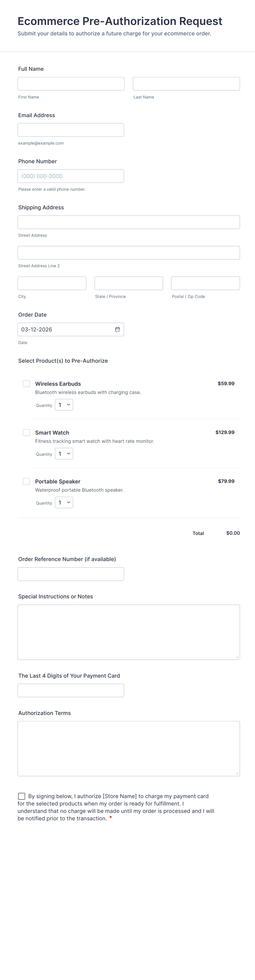Focus the Order Reference Number field
The width and height of the screenshot is (255, 980).
coord(71,574)
